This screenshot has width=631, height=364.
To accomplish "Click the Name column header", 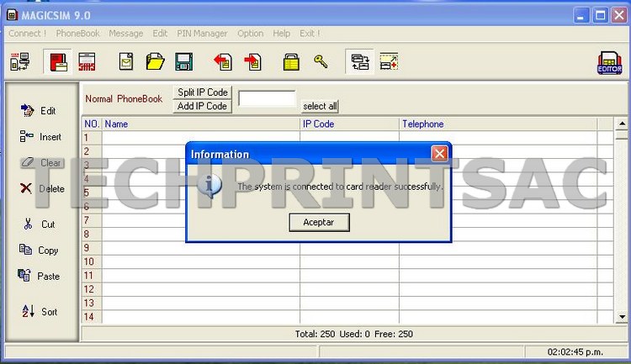I will pyautogui.click(x=201, y=124).
